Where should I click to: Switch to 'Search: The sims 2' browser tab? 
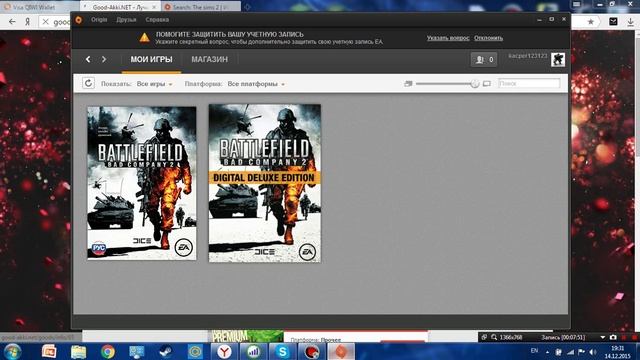tap(200, 7)
